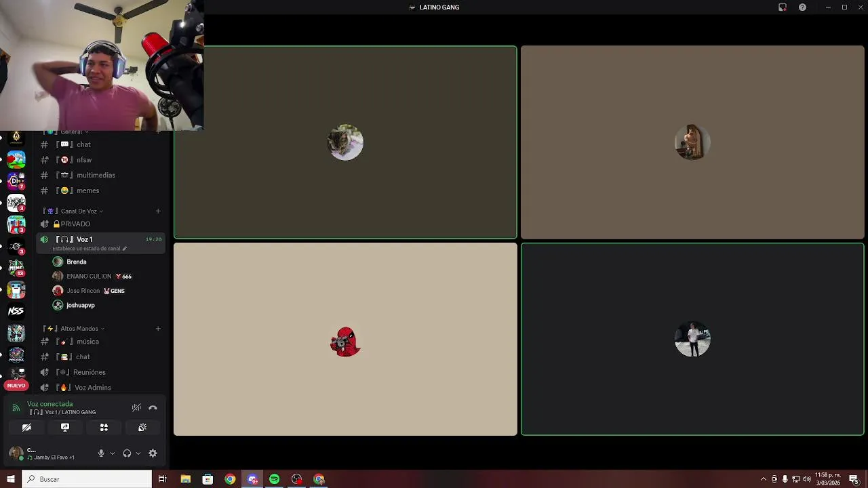Open Windows Task View
Viewport: 868px width, 488px height.
point(163,479)
